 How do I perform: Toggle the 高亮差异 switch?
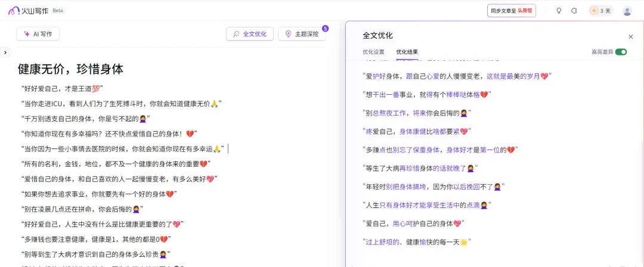pyautogui.click(x=621, y=52)
